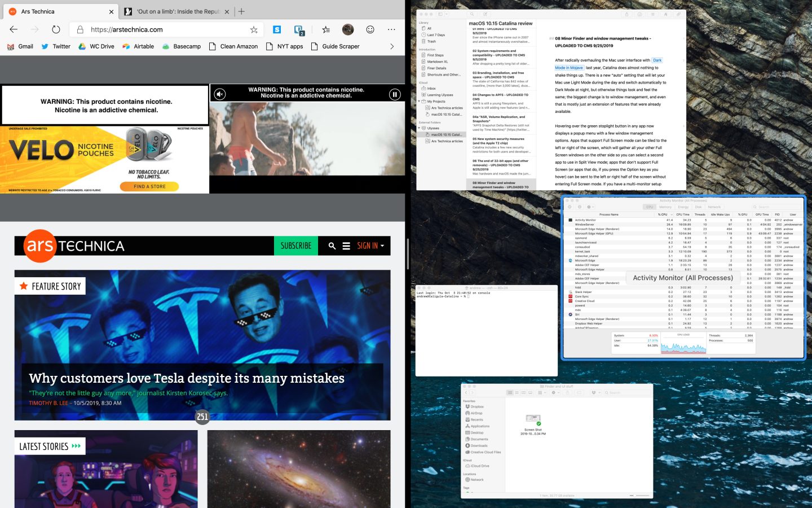The width and height of the screenshot is (812, 508).
Task: Open the favorites list icon in the toolbar
Action: coord(326,29)
